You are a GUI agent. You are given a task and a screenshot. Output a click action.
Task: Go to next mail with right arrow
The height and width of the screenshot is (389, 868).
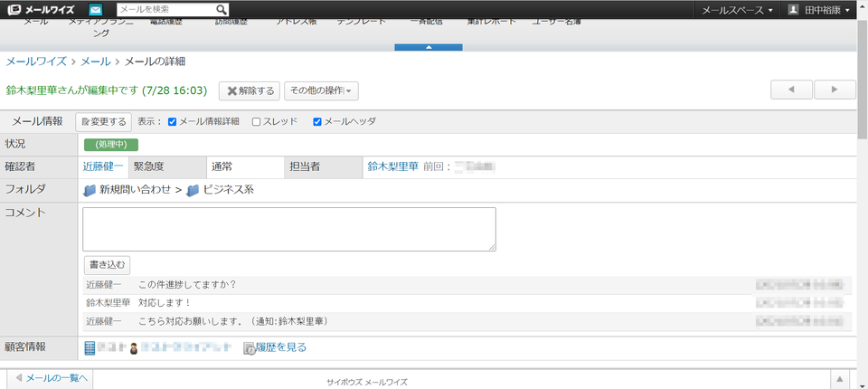click(x=835, y=90)
